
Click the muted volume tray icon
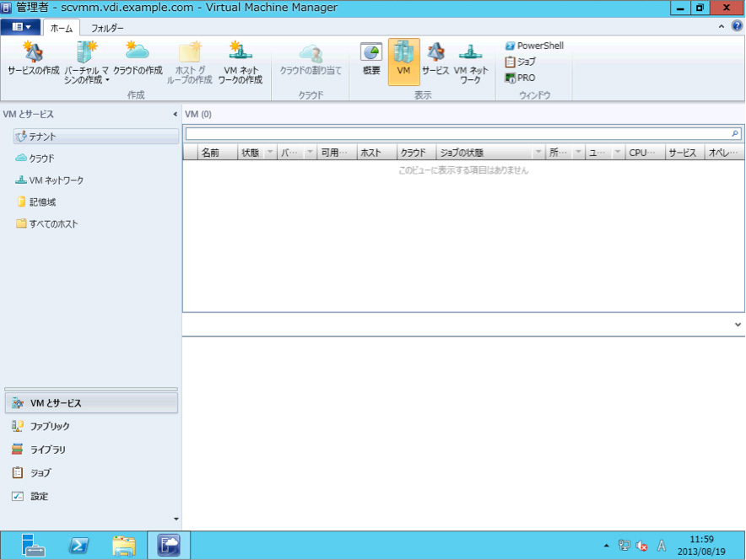tap(642, 546)
